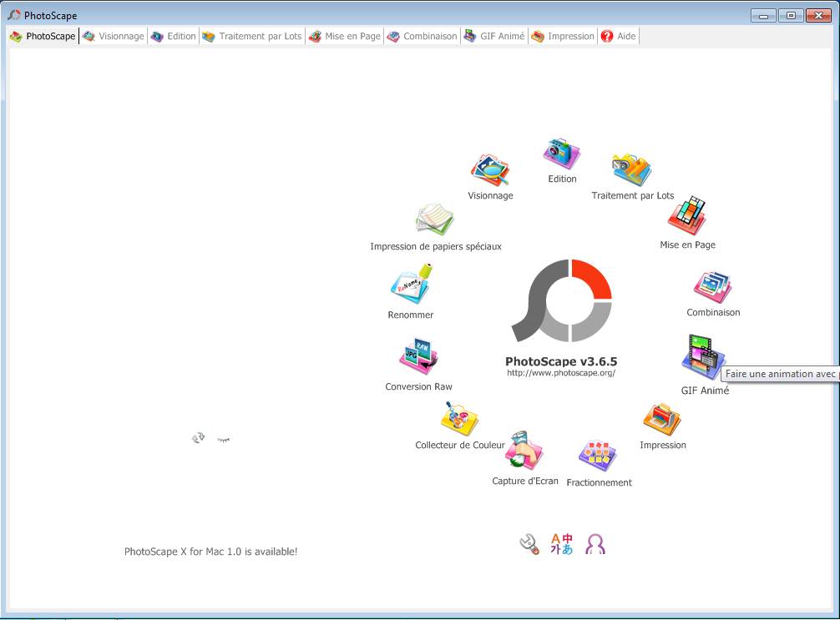Image resolution: width=840 pixels, height=620 pixels.
Task: Minimize the PhotoScape window
Action: point(763,16)
